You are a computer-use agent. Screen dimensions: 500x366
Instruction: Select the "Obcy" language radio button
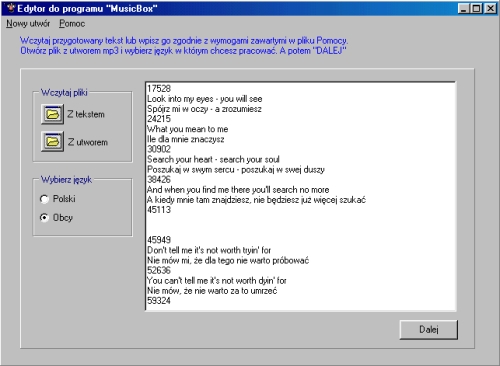(44, 218)
